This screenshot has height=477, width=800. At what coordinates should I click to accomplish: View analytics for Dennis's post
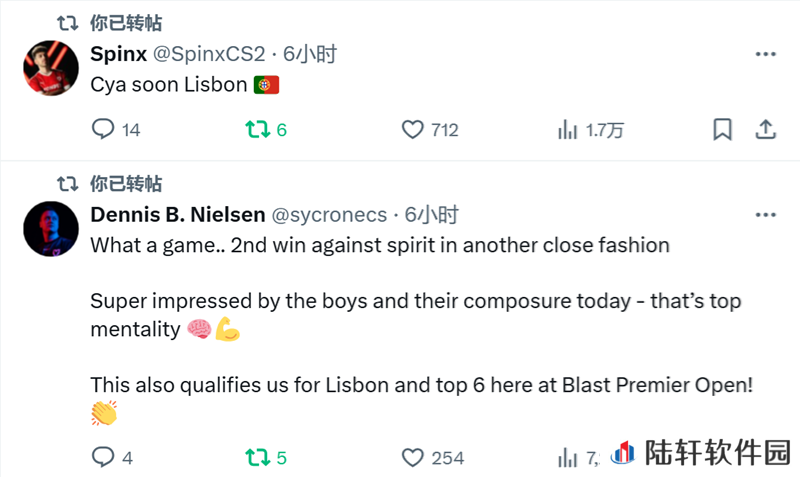(x=568, y=458)
